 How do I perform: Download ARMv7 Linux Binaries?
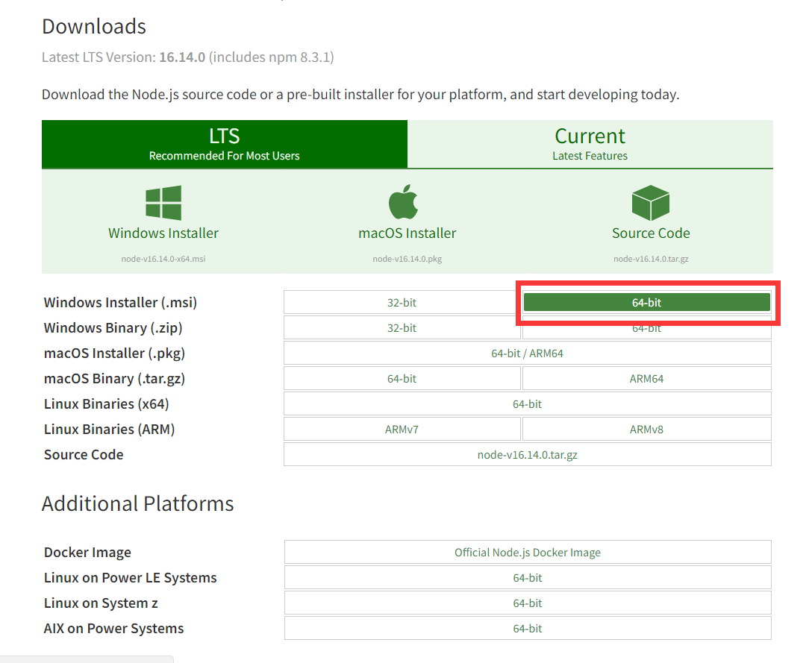click(x=402, y=429)
